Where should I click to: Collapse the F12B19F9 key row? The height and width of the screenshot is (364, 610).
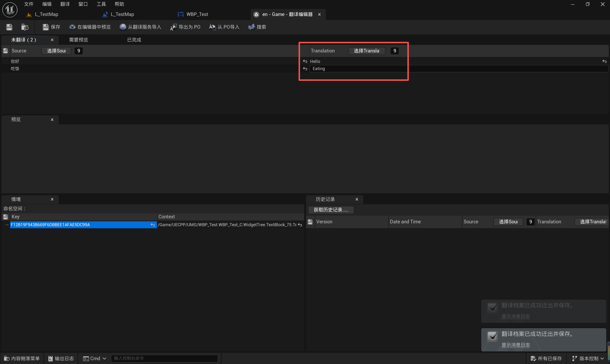click(7, 225)
